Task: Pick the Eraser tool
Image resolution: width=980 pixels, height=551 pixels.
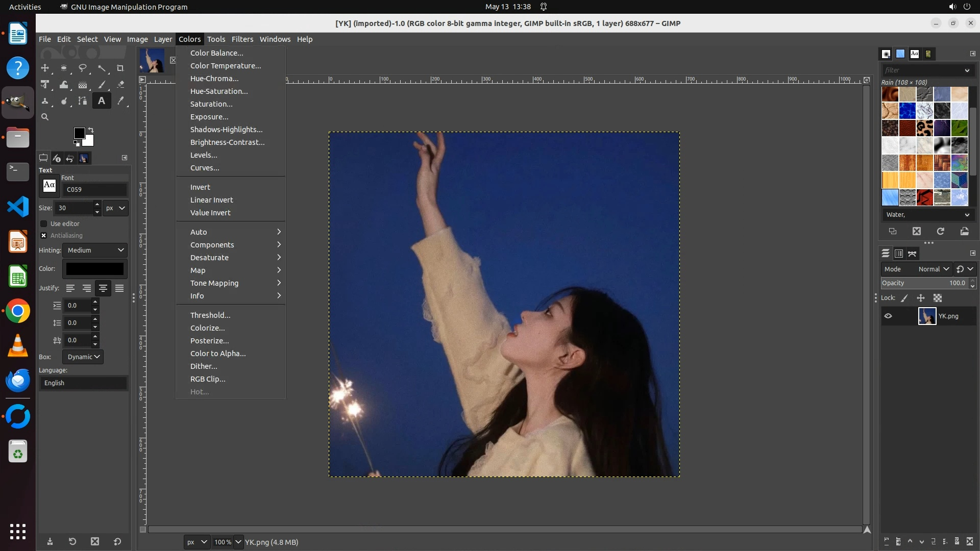Action: [x=120, y=85]
